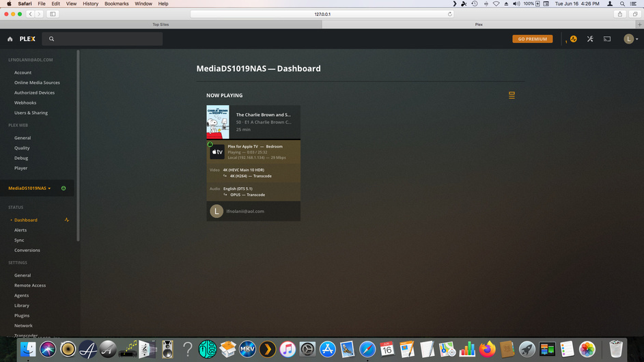Screen dimensions: 644x362
Task: Open Online Media Sources settings
Action: coord(37,83)
